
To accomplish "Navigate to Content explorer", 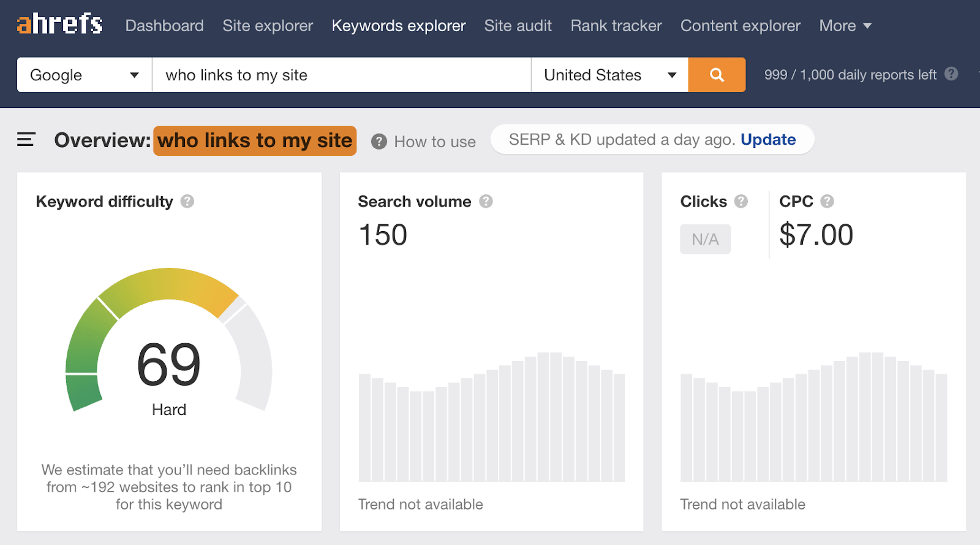I will click(x=740, y=26).
